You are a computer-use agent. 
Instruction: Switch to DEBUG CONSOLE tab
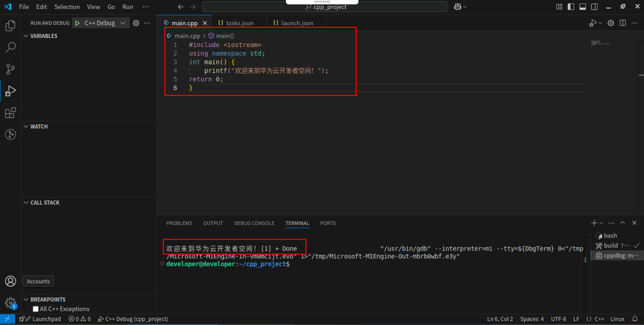[254, 223]
